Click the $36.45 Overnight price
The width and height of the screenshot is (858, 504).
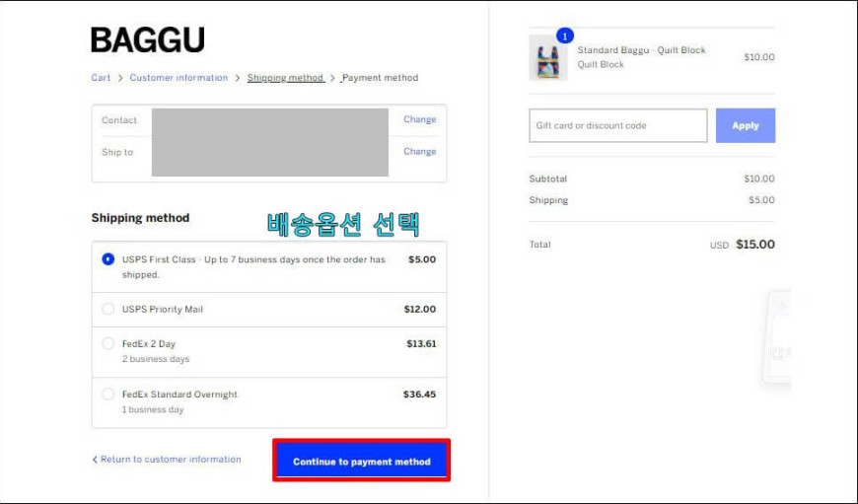tap(420, 394)
